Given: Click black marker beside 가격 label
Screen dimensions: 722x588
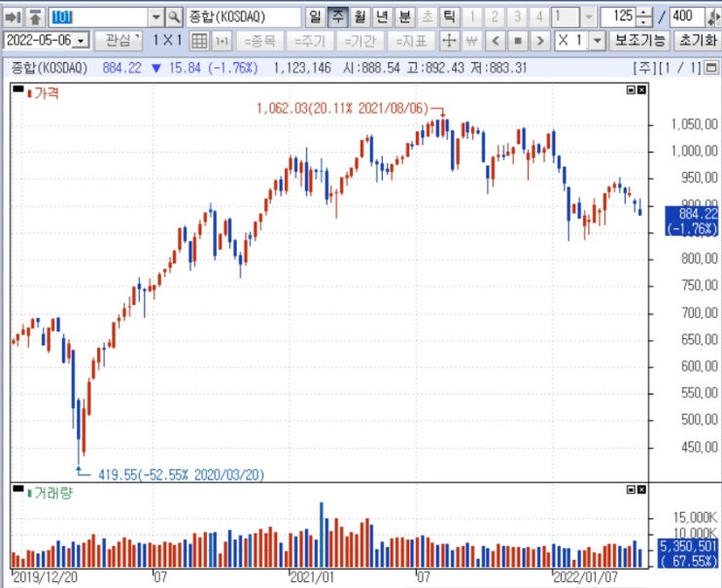Looking at the screenshot, I should [x=17, y=88].
